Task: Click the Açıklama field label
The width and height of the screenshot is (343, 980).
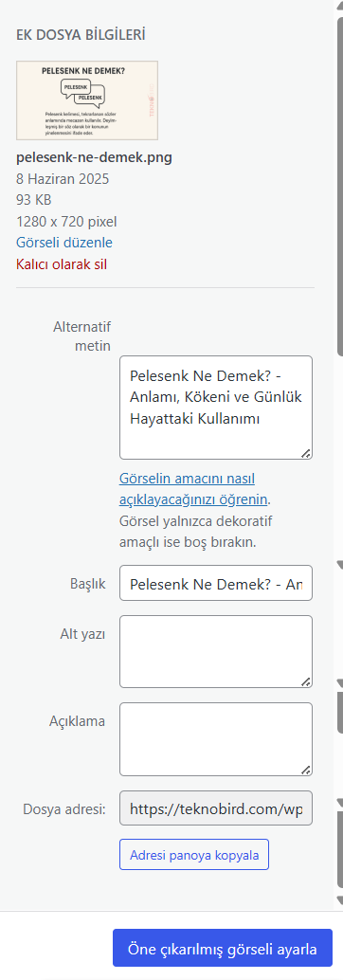Action: pos(77,720)
